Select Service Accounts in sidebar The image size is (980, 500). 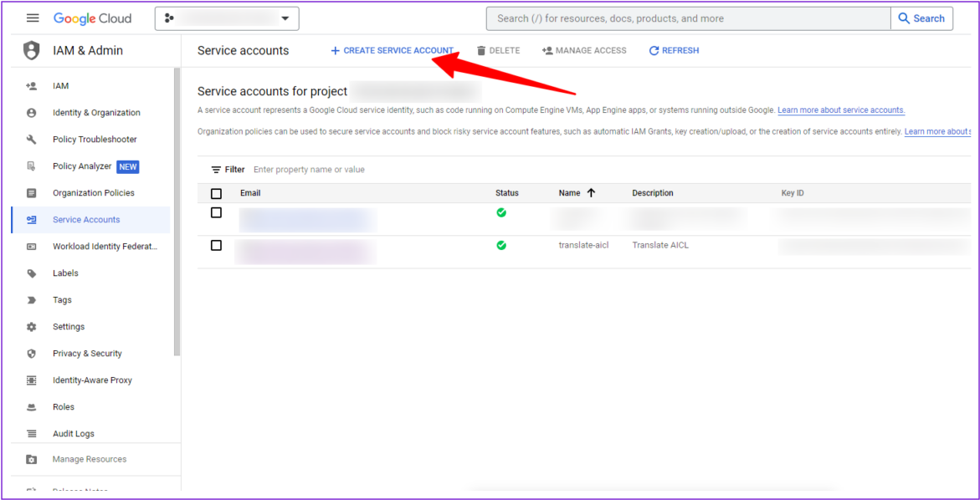click(x=86, y=220)
